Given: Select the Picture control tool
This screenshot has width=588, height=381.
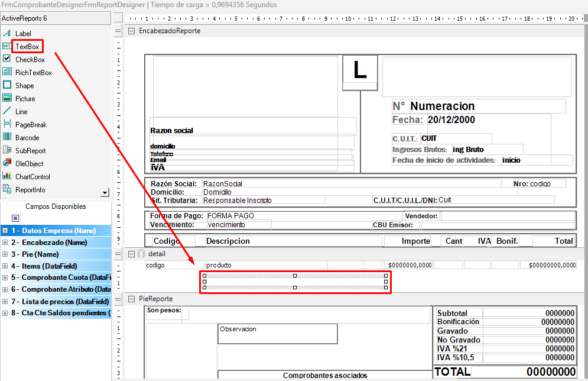Looking at the screenshot, I should coord(25,99).
